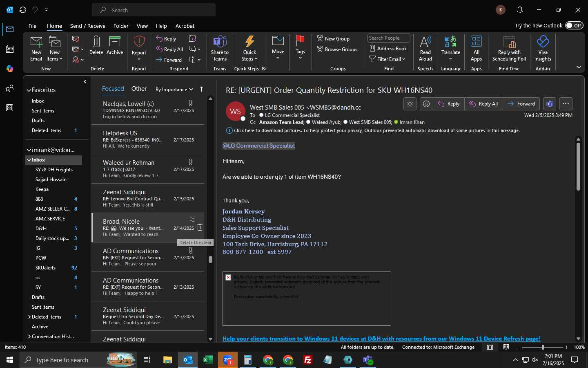
Task: Collapse the ribbon with chevron
Action: coord(579,67)
